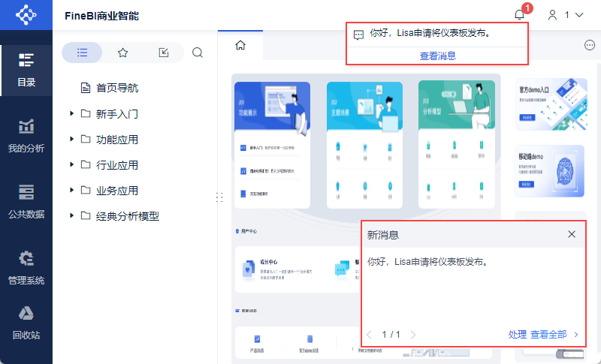Go to 公共数据 in the sidebar
Viewport: 601px width, 364px height.
click(x=26, y=202)
